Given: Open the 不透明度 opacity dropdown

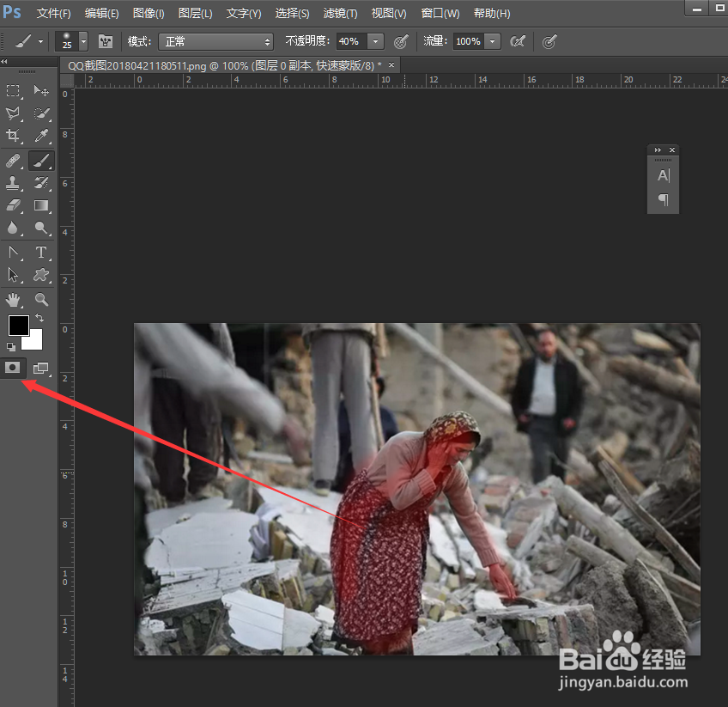Looking at the screenshot, I should pos(374,41).
